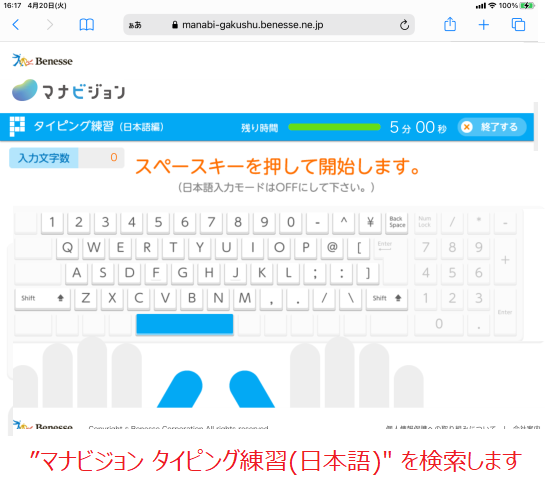Tap the ぁあ reader format button

(x=135, y=25)
